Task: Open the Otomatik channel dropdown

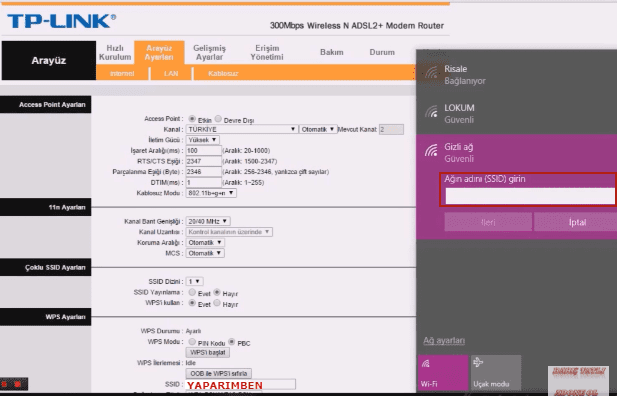Action: point(318,129)
